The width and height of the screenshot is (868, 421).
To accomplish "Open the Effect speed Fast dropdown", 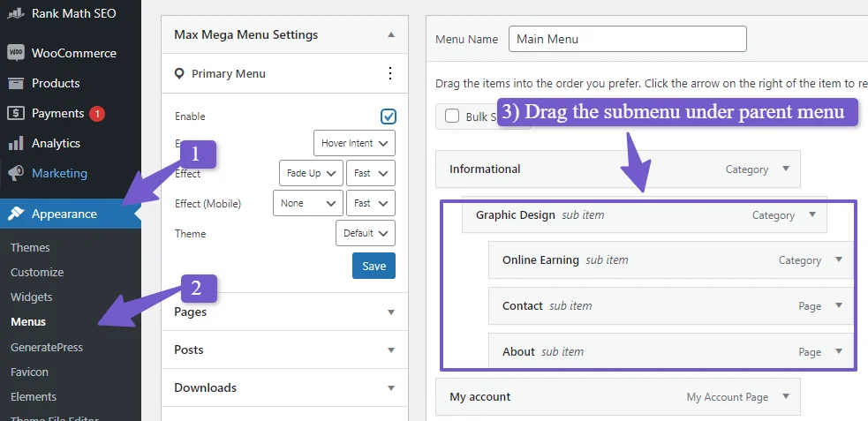I will pos(371,173).
